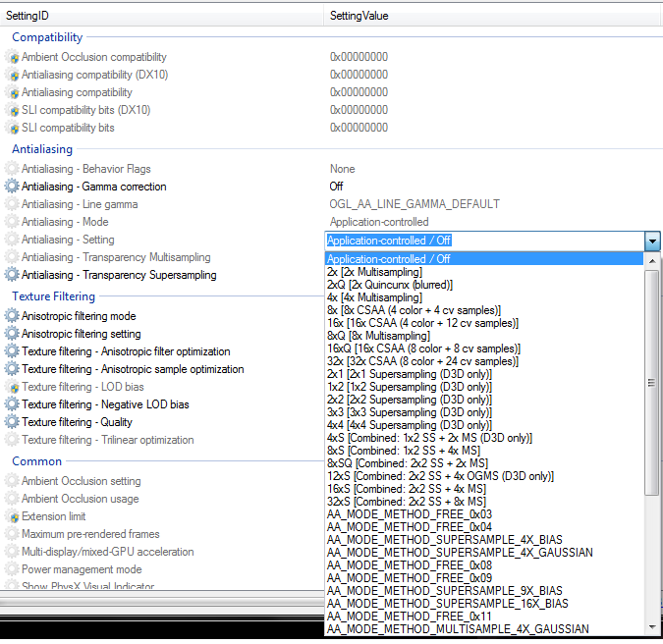Viewport: 663px width, 644px height.
Task: Choose 2x [2x Multisampling] option
Action: tap(484, 272)
